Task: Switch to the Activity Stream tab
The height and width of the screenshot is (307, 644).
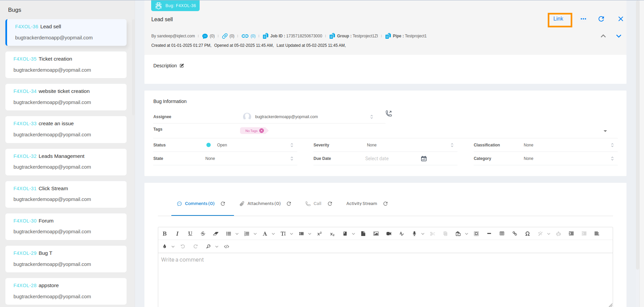Action: coord(362,204)
